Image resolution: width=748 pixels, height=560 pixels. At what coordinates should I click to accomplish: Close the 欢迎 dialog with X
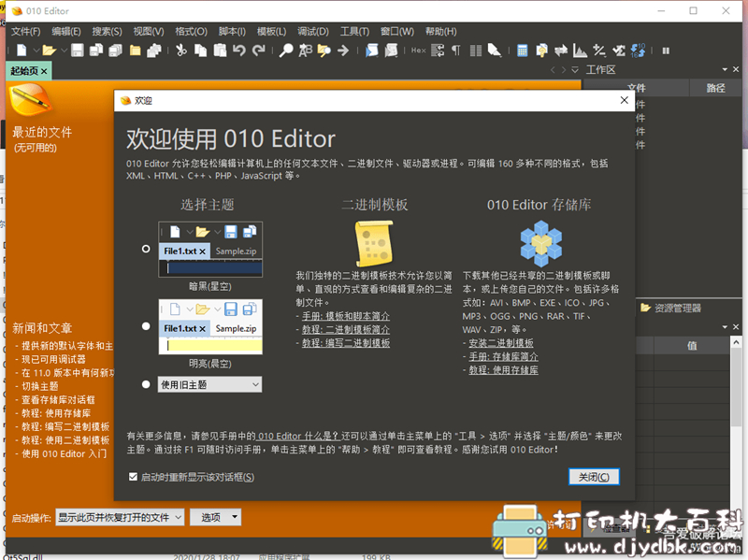[624, 100]
